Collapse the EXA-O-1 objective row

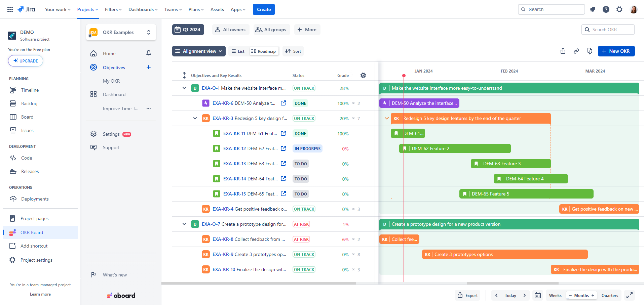(x=184, y=88)
